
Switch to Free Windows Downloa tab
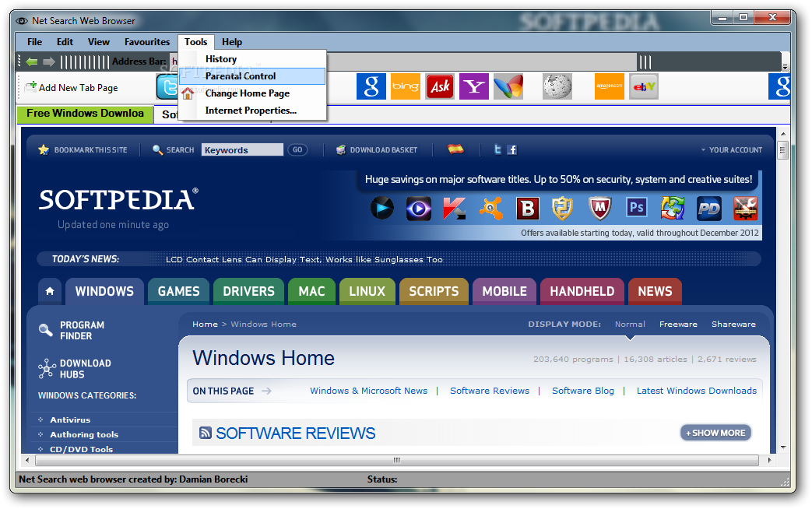click(86, 114)
